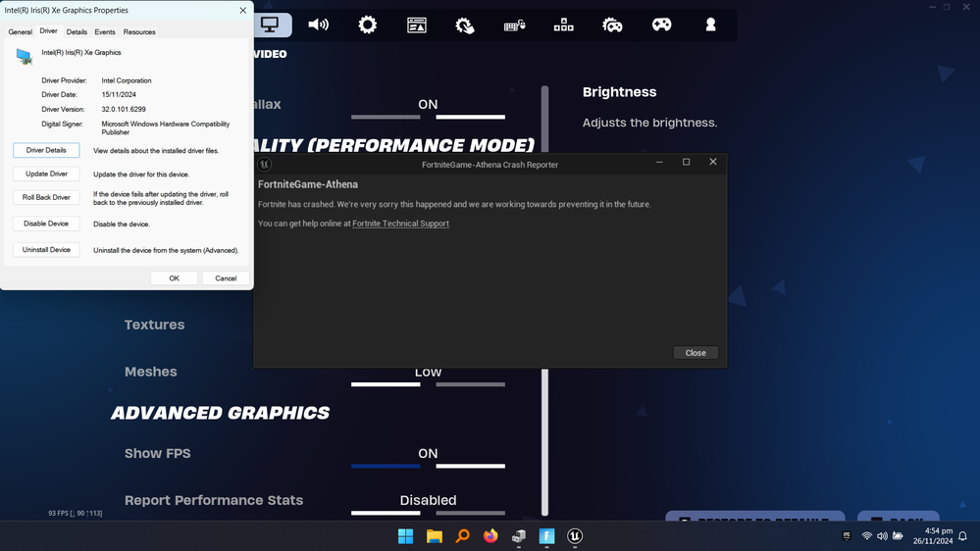This screenshot has height=551, width=980.
Task: Select Meshes left Low segment
Action: pyautogui.click(x=386, y=384)
